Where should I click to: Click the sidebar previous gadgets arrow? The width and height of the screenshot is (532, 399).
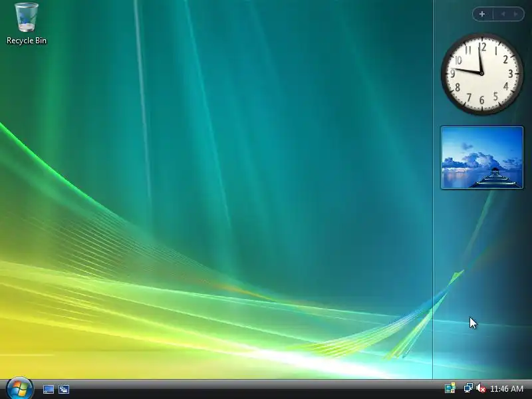[503, 14]
